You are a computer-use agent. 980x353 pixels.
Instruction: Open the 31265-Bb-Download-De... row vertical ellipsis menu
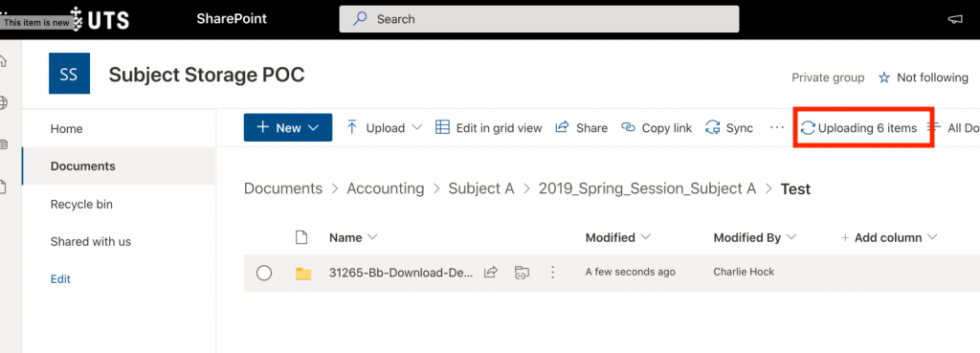pyautogui.click(x=552, y=273)
